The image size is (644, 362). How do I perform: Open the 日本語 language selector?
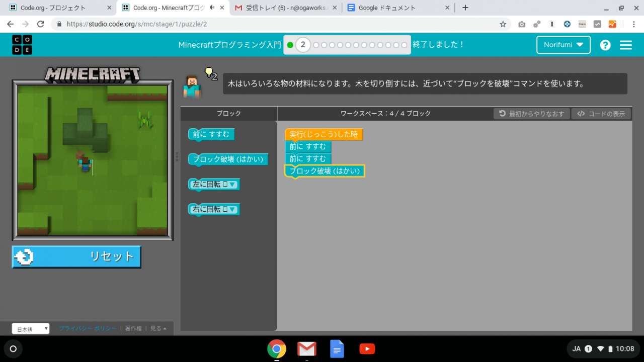(x=31, y=329)
